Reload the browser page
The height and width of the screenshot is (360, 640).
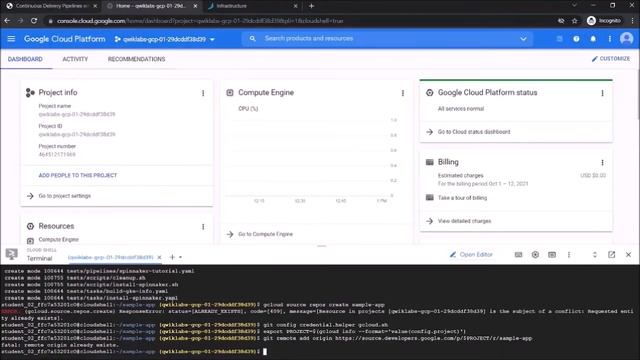[34, 20]
